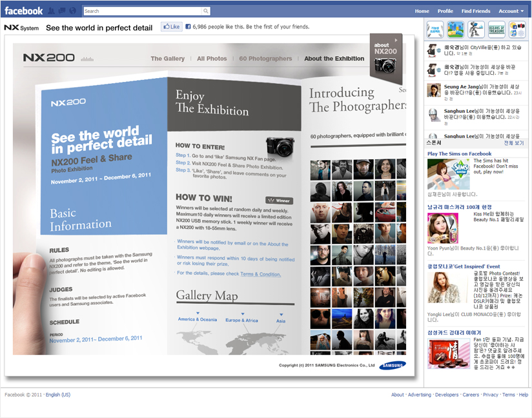Click the '전체 보기' see-all sponsored link

(514, 143)
